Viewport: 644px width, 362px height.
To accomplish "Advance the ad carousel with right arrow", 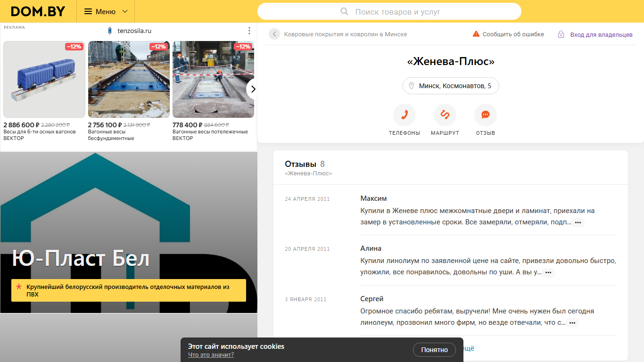I will 253,89.
